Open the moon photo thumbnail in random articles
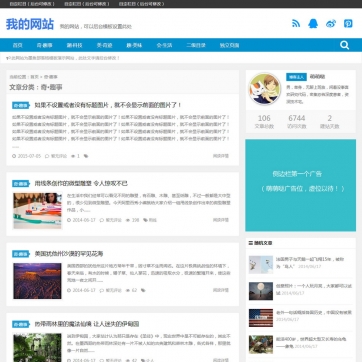 [261, 291]
